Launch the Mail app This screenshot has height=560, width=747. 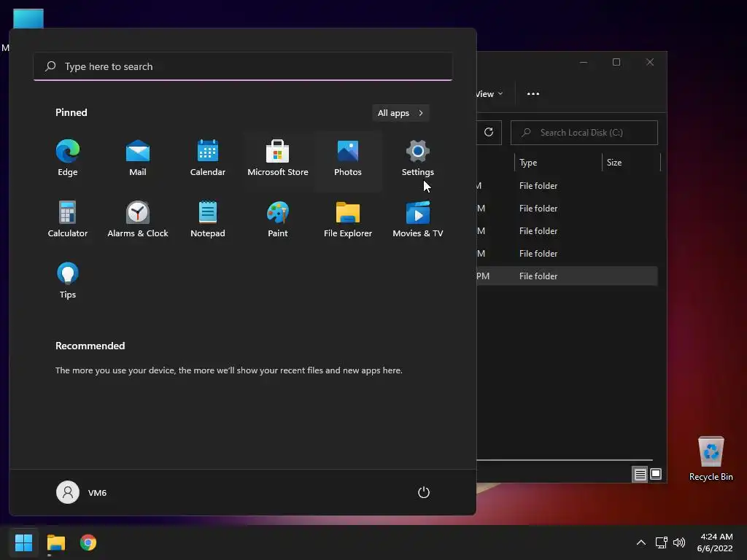point(138,158)
